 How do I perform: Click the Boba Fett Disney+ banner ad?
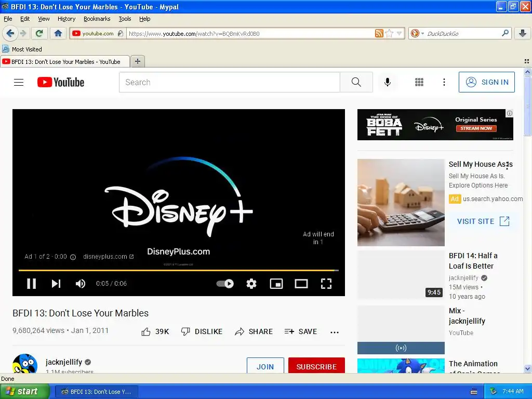coord(435,125)
